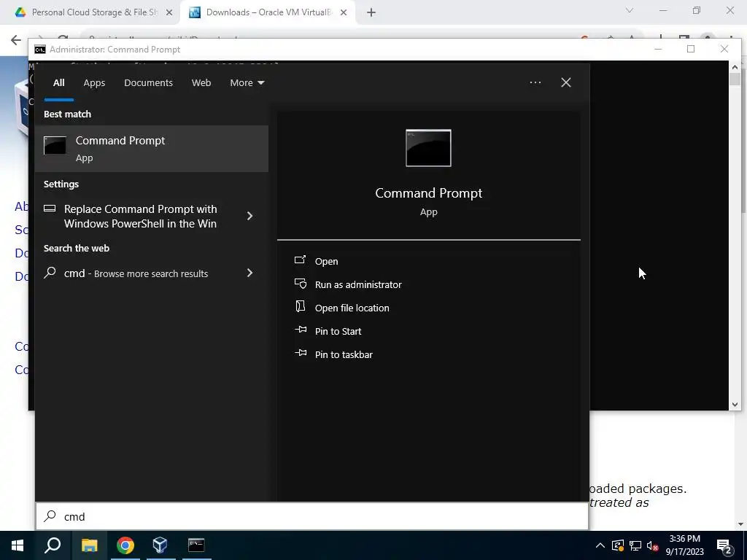Click the Command Prompt scrollbar thumb
The height and width of the screenshot is (560, 747).
pos(735,79)
